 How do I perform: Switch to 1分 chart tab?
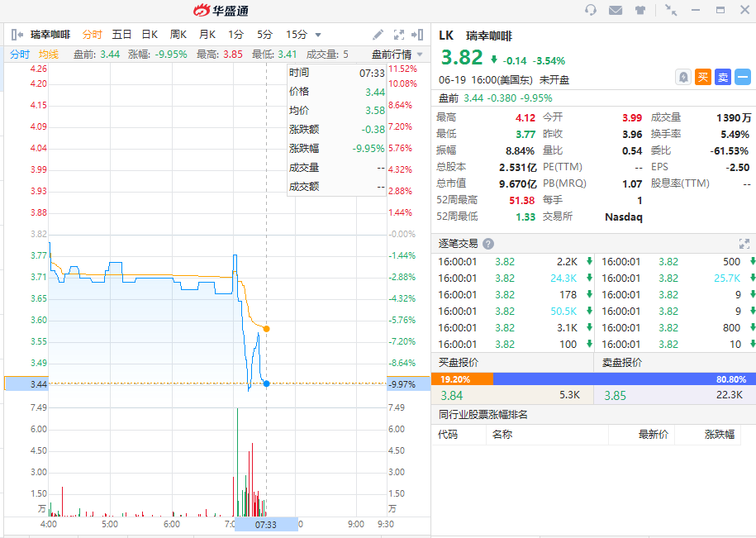(235, 35)
